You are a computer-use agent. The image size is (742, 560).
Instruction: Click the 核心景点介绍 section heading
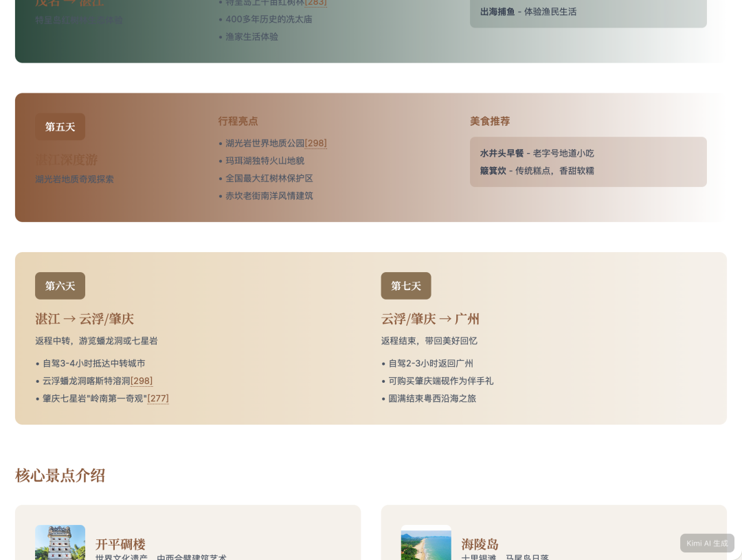tap(60, 475)
